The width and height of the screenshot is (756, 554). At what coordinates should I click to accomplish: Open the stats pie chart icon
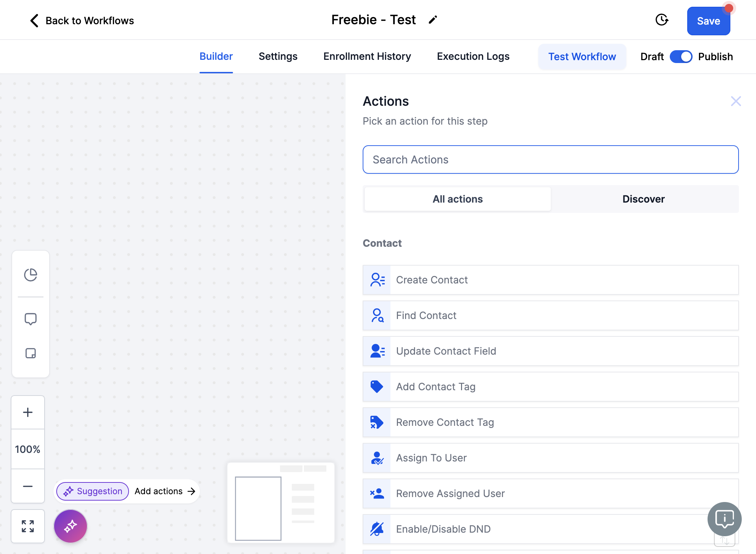pos(31,275)
